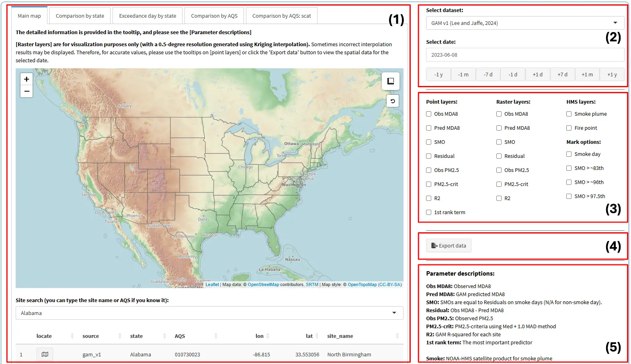Open the Exceedance day by state tab
Screen dimensions: 631x364
(x=148, y=16)
